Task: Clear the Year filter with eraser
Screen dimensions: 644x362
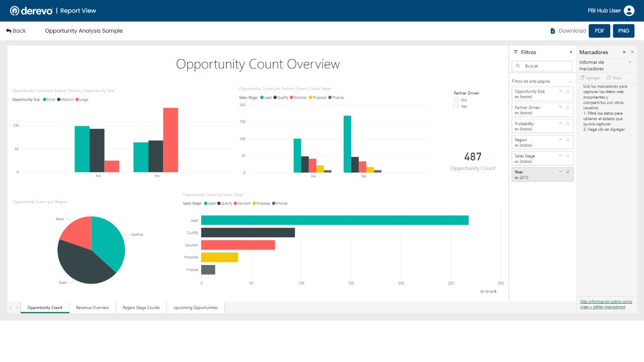Action: [568, 172]
